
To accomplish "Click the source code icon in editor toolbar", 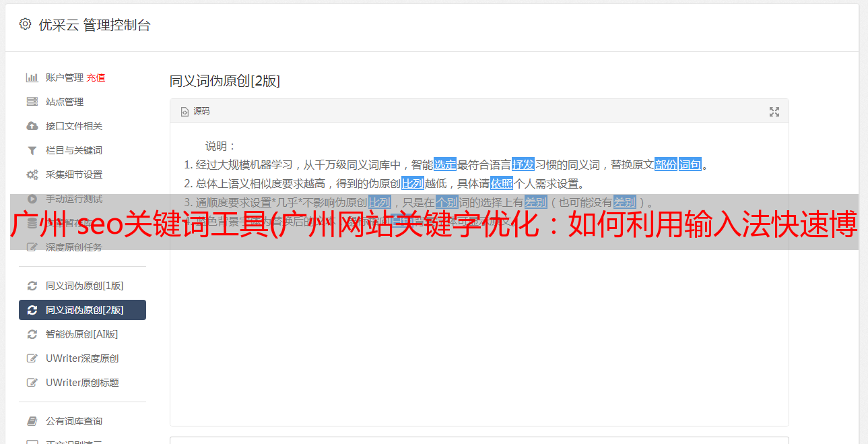I will (x=185, y=112).
